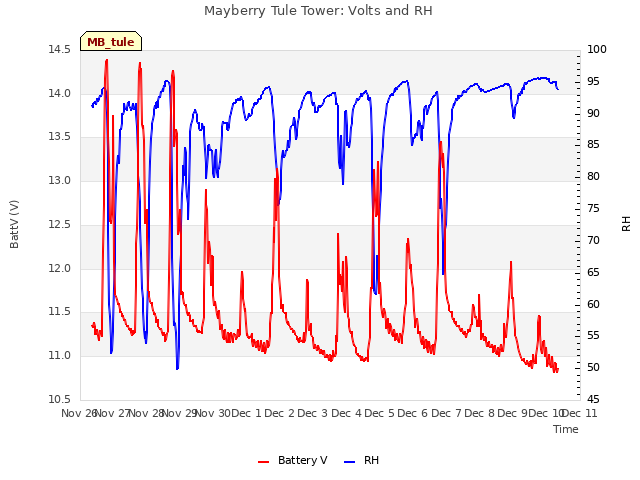The height and width of the screenshot is (480, 640).
Task: Click the 70 right axis tick
Action: [593, 240]
